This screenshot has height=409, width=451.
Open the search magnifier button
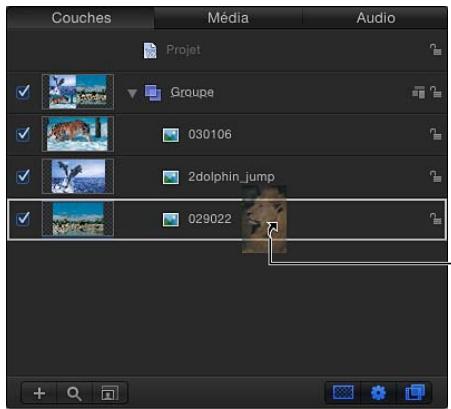(74, 393)
